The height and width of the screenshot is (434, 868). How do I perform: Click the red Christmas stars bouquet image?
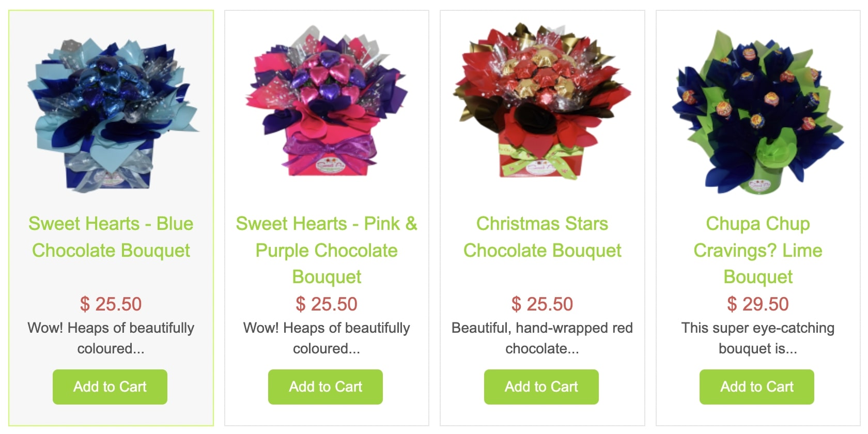click(x=542, y=101)
